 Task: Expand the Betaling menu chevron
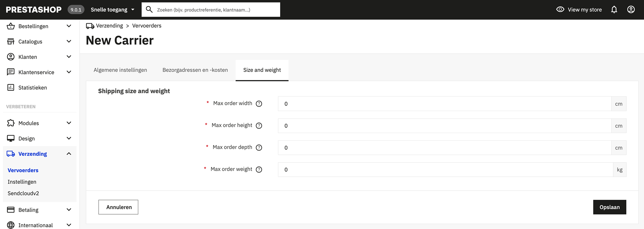pyautogui.click(x=69, y=210)
